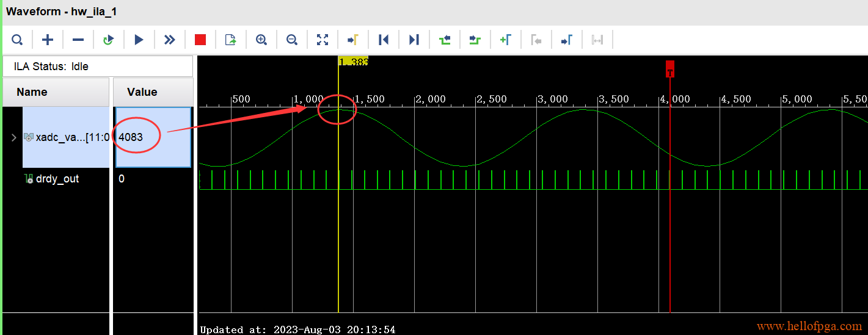Zoom in on the waveform

261,40
